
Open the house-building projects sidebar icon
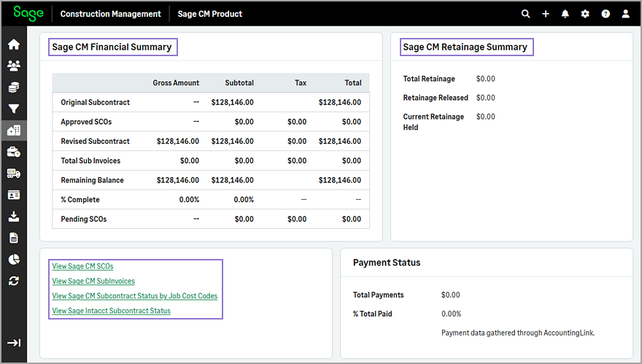pos(14,131)
